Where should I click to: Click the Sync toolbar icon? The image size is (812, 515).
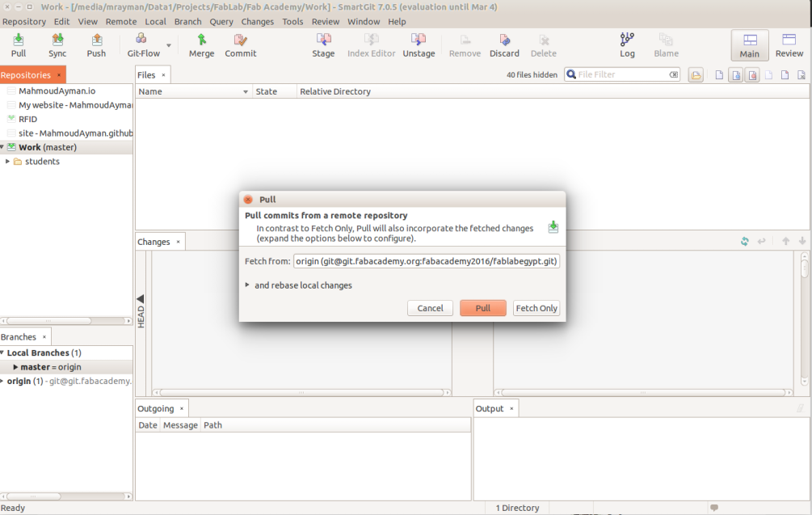[57, 45]
